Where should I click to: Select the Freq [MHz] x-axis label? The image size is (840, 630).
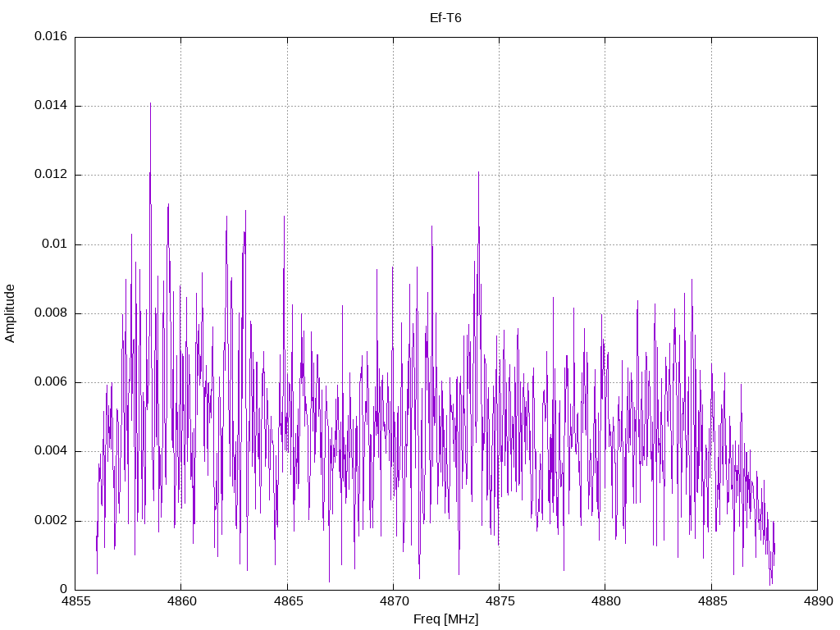[445, 619]
